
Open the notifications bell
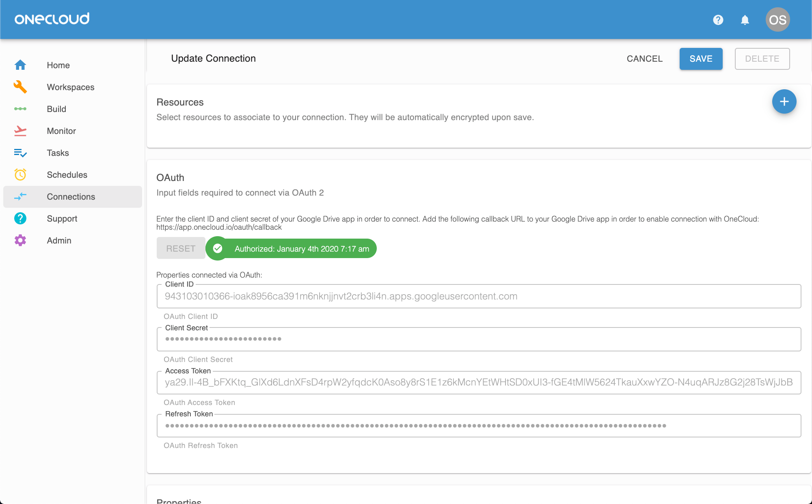pos(745,20)
